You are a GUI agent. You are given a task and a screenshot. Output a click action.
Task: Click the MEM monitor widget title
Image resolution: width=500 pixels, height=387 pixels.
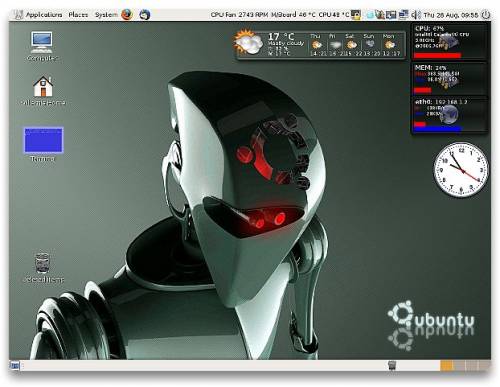(431, 68)
